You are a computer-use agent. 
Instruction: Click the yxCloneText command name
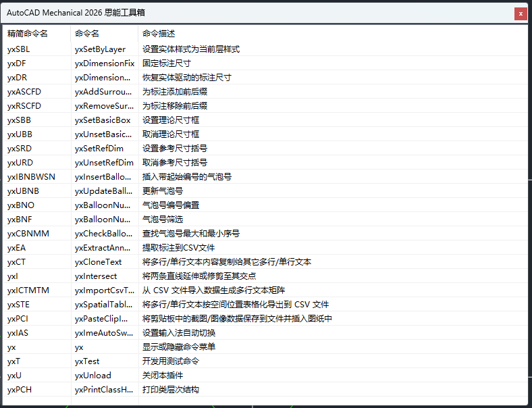coord(98,262)
